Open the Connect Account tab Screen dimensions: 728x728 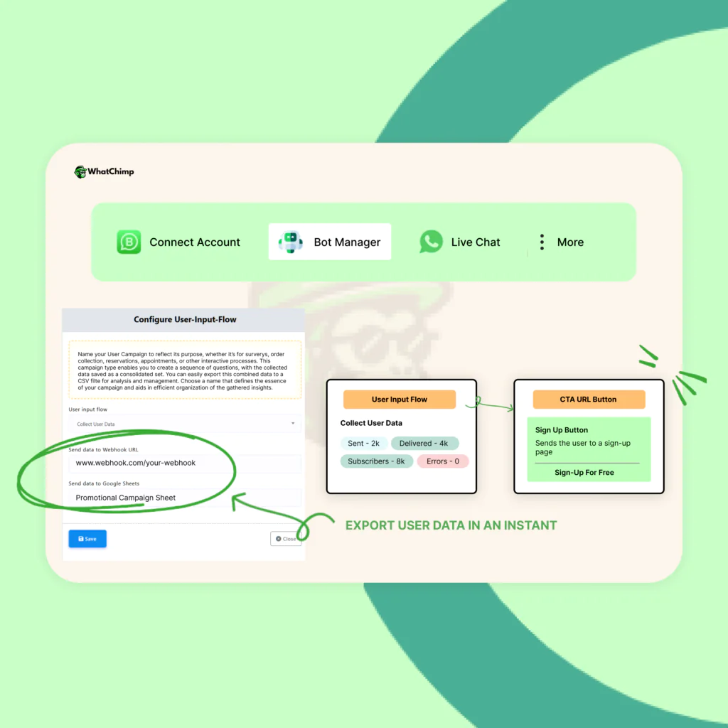tap(194, 242)
